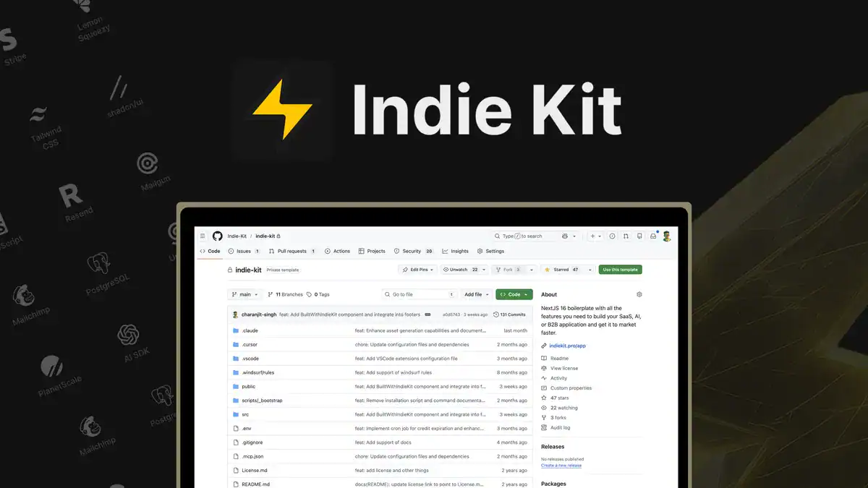Click the .env file icon
Image resolution: width=868 pixels, height=488 pixels.
(x=236, y=428)
